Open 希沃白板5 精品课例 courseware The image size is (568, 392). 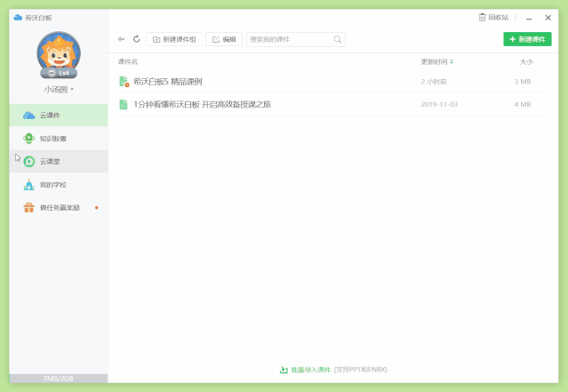click(x=333, y=82)
